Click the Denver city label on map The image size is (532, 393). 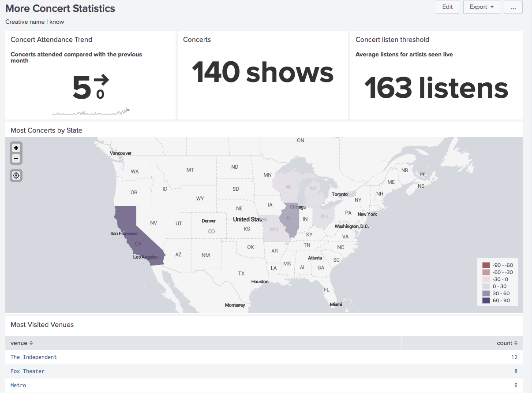point(209,221)
